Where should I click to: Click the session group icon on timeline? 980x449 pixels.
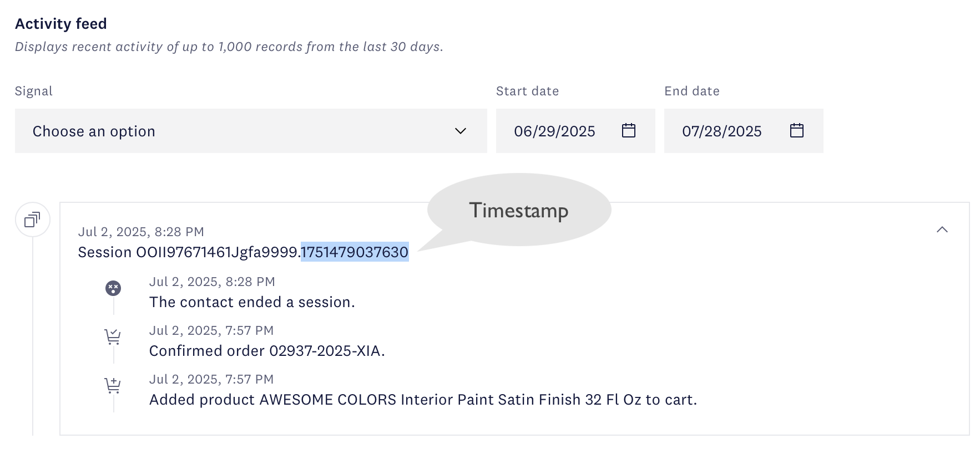(33, 220)
